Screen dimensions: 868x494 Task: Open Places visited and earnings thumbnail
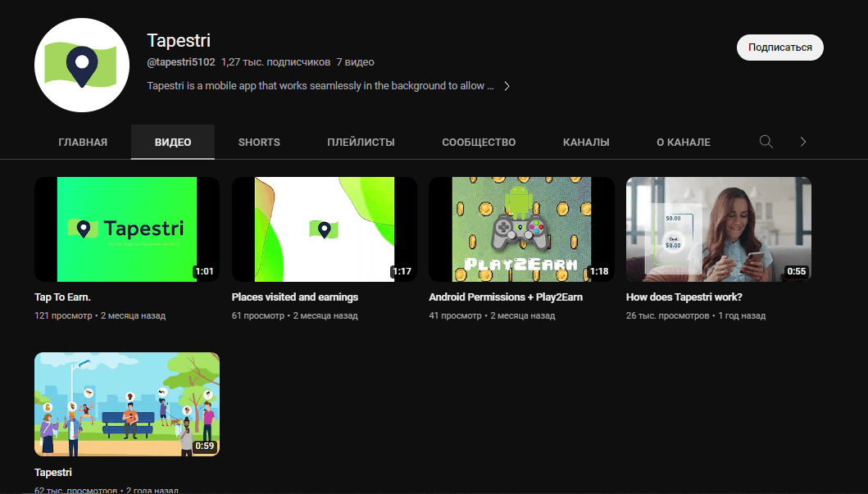coord(324,229)
